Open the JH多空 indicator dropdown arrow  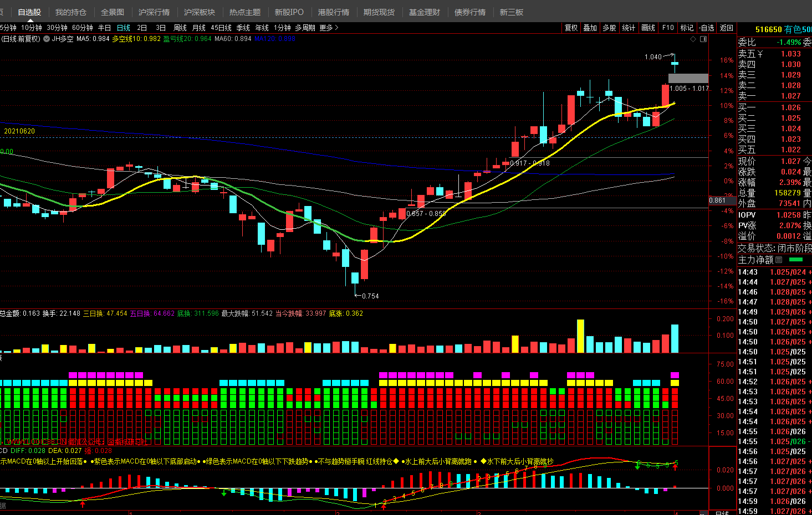47,39
